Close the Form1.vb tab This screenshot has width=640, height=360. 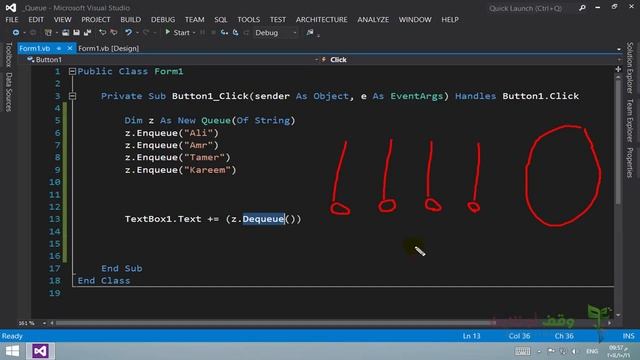(70, 48)
